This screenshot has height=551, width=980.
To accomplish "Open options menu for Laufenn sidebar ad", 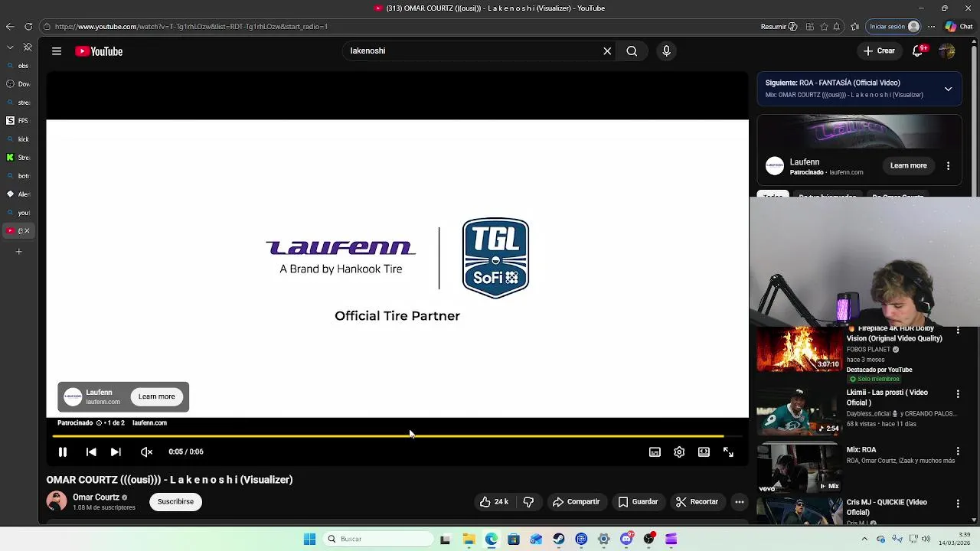I will (948, 165).
